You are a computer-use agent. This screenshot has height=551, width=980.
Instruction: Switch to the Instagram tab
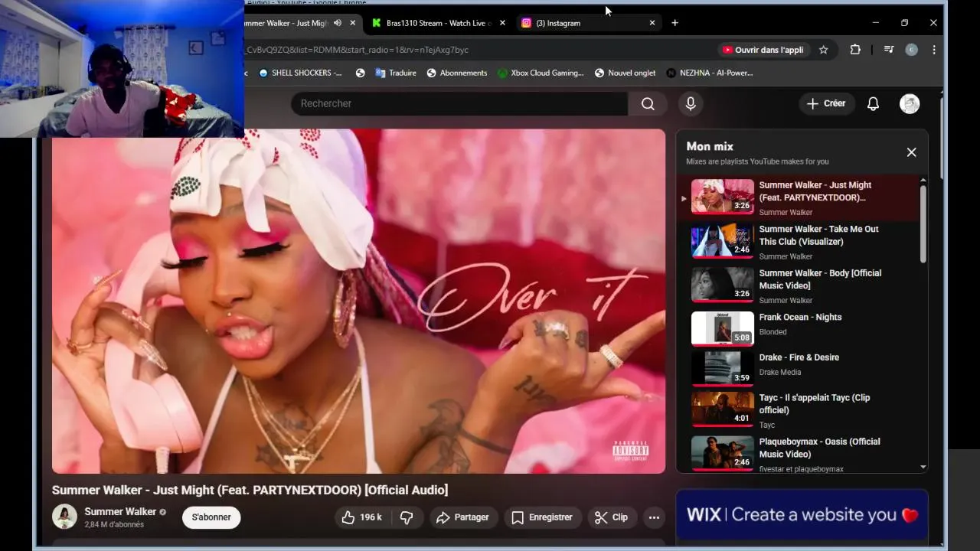(590, 23)
